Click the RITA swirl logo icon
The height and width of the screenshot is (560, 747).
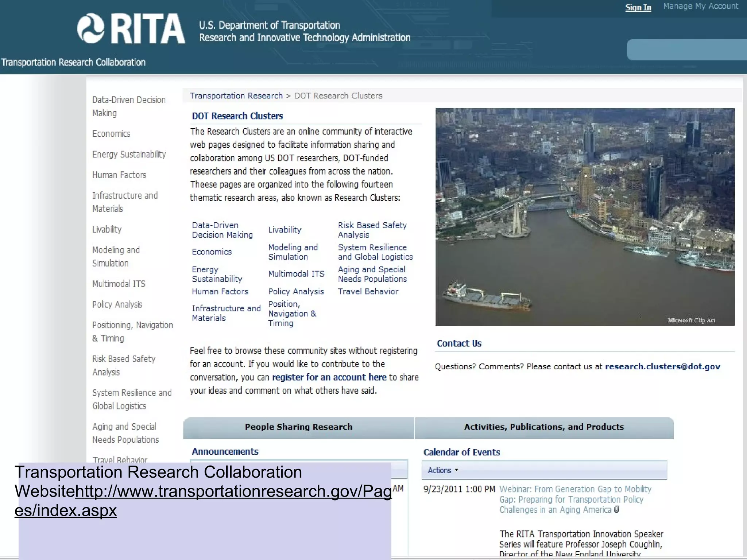(x=91, y=28)
